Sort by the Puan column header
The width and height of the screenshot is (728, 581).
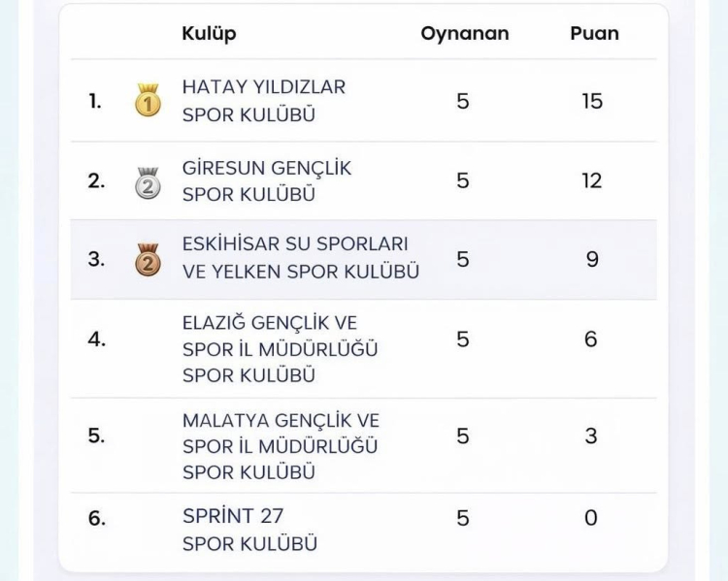tap(594, 33)
